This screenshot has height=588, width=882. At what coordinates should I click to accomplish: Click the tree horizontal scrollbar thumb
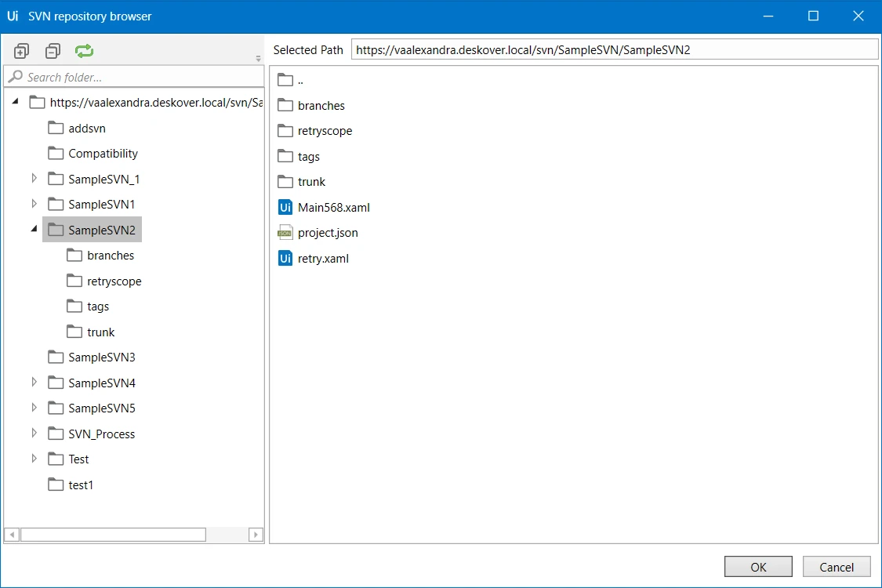click(113, 535)
